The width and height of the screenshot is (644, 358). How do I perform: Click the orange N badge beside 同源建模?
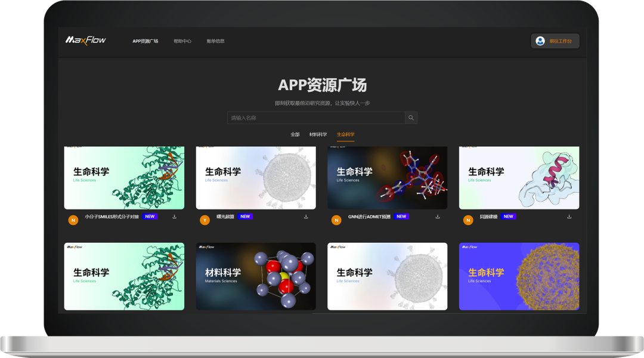coord(468,220)
